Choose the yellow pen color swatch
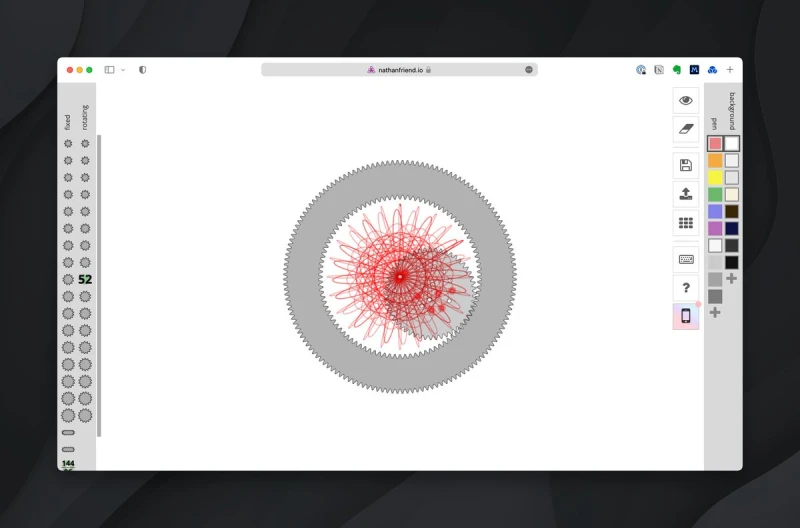 coord(715,177)
